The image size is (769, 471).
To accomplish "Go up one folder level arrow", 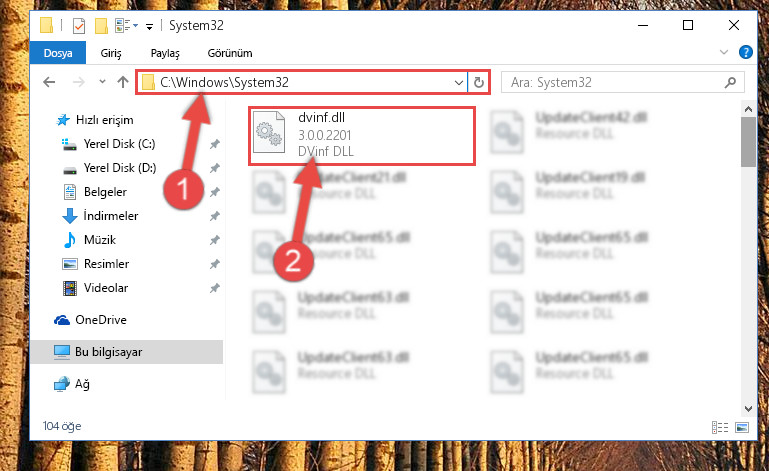I will pos(123,82).
